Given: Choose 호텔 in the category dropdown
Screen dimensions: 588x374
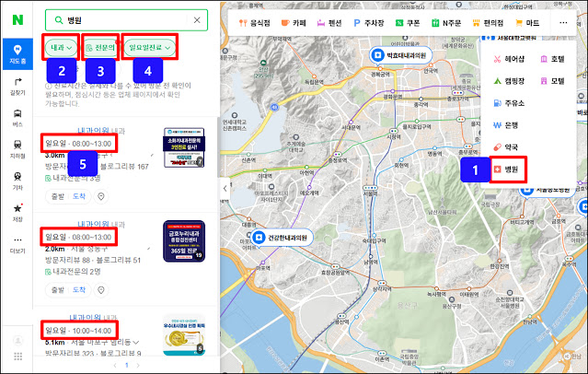Looking at the screenshot, I should pyautogui.click(x=552, y=59).
